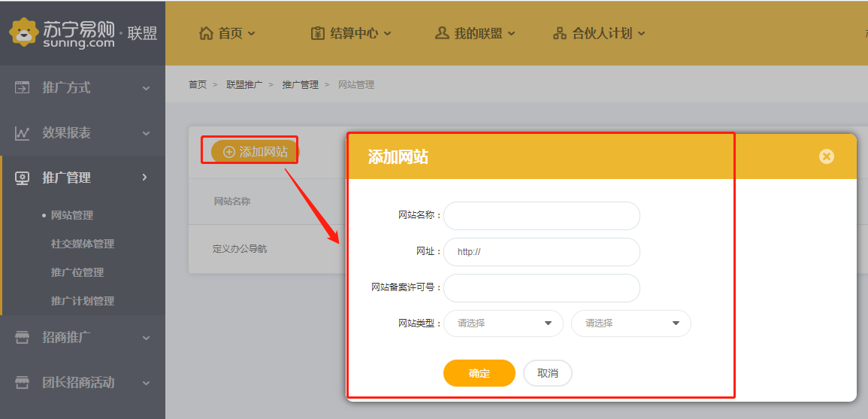The width and height of the screenshot is (868, 419).
Task: Expand the 我的联盟 top menu
Action: pyautogui.click(x=475, y=33)
